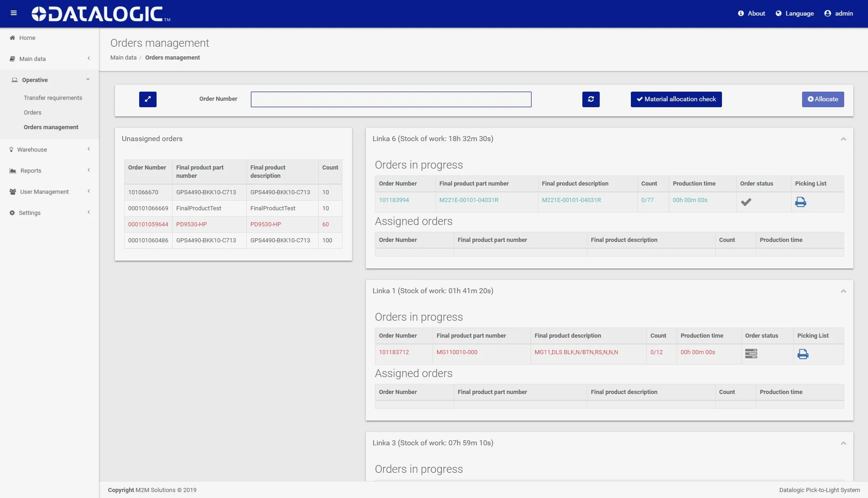Screen dimensions: 868x498
Task: Click PD9530-HP part number cell
Action: (x=209, y=224)
